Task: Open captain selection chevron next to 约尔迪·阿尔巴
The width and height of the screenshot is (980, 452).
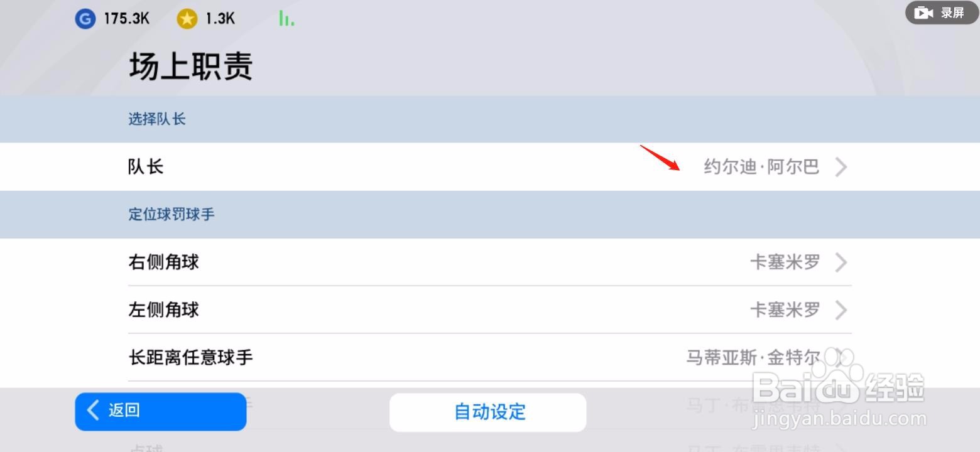Action: 841,167
